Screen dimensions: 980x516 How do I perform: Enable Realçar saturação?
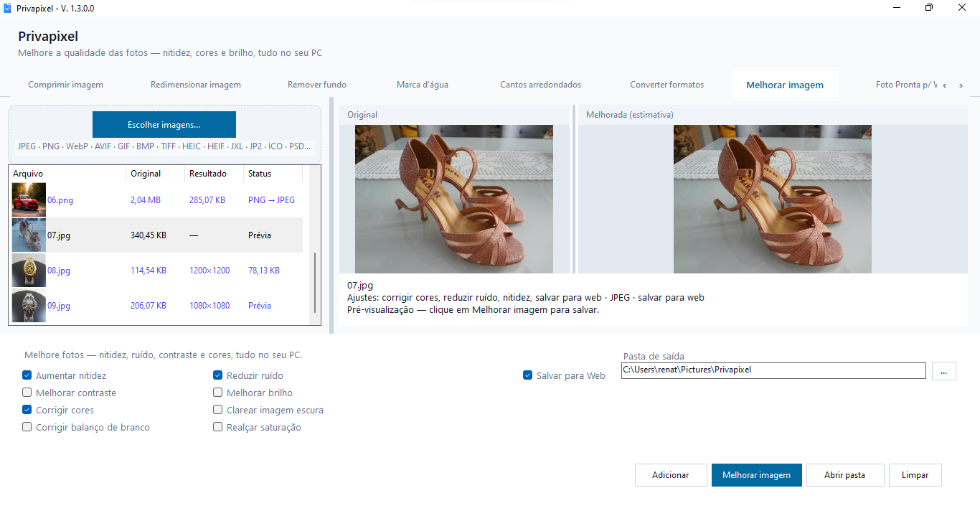pyautogui.click(x=218, y=427)
